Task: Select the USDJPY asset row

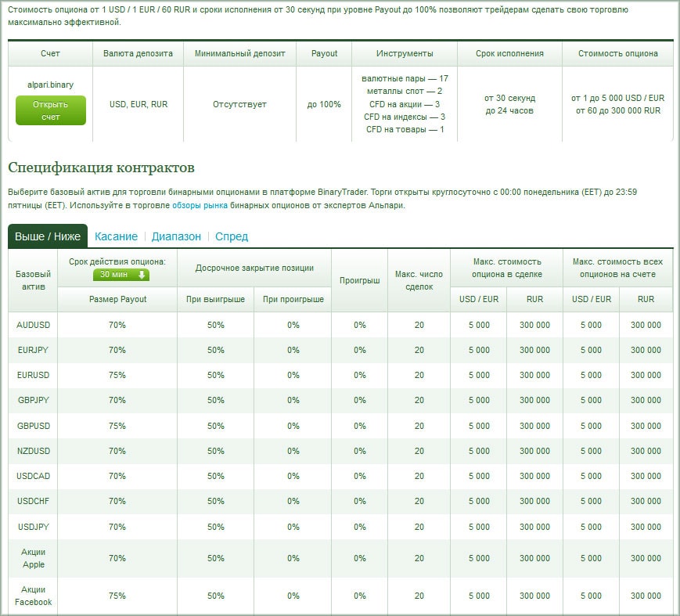Action: (33, 527)
